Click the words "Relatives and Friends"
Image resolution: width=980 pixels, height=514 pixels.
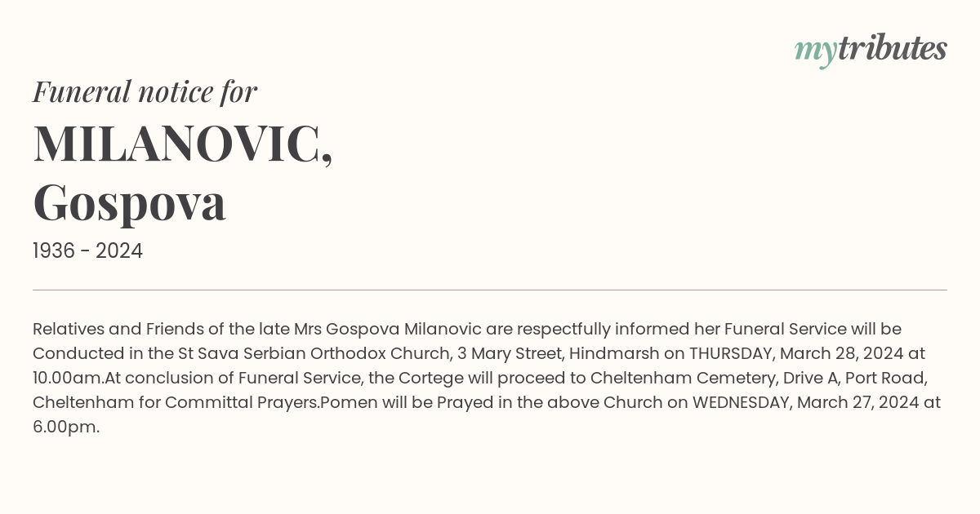tap(119, 330)
